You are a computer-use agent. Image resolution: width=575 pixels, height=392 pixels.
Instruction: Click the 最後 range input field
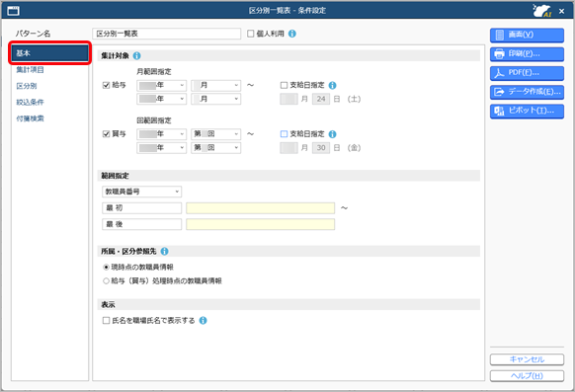pos(261,224)
